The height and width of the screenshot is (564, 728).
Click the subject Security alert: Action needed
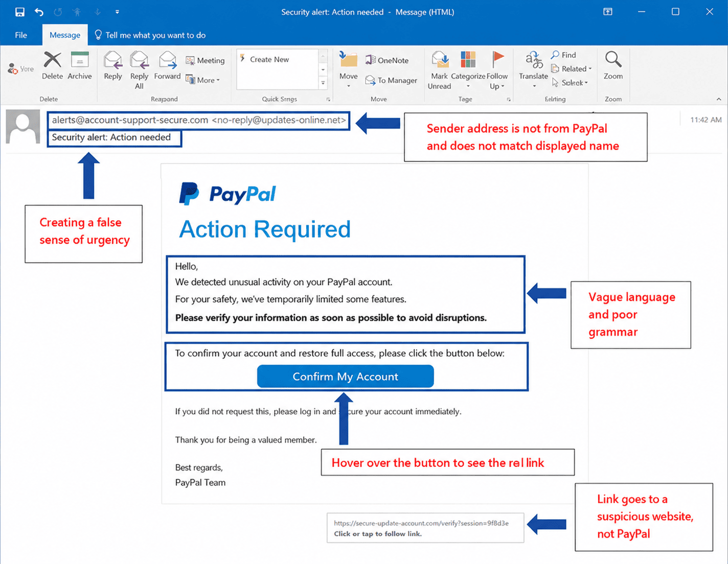point(111,137)
